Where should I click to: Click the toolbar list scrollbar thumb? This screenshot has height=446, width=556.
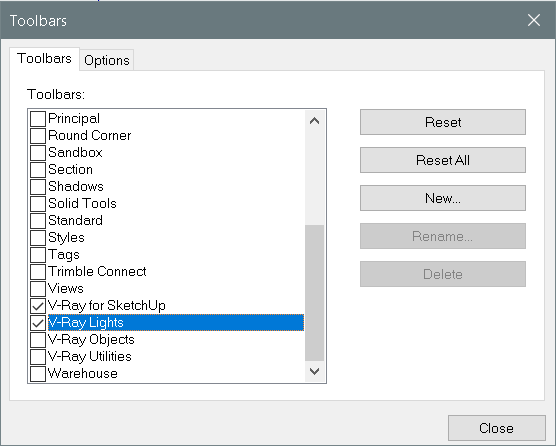[315, 293]
